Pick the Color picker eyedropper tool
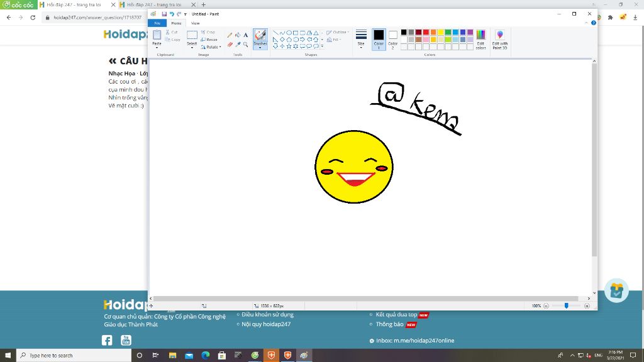 coord(237,45)
